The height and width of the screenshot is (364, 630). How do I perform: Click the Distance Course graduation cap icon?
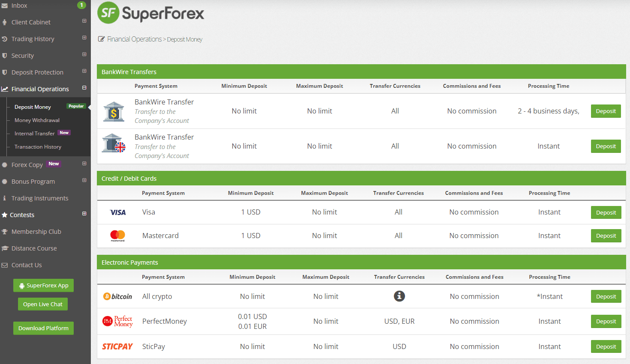click(x=5, y=248)
